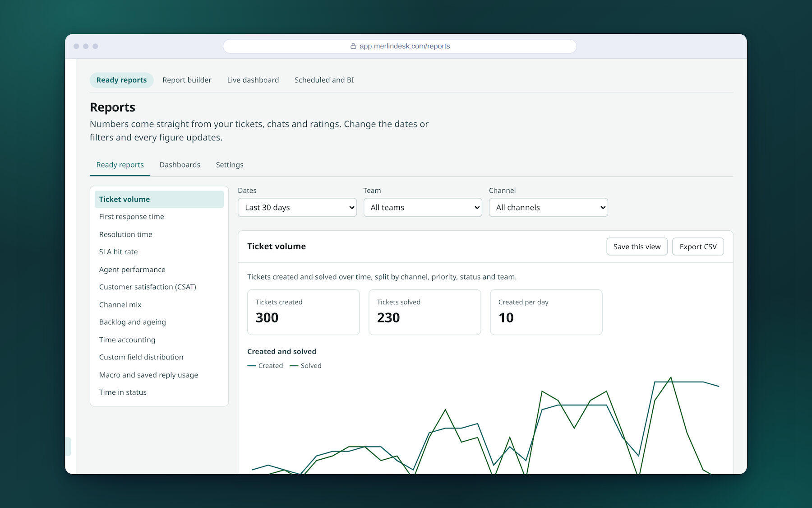Click the Tickets solved 230 stat card

pyautogui.click(x=424, y=312)
